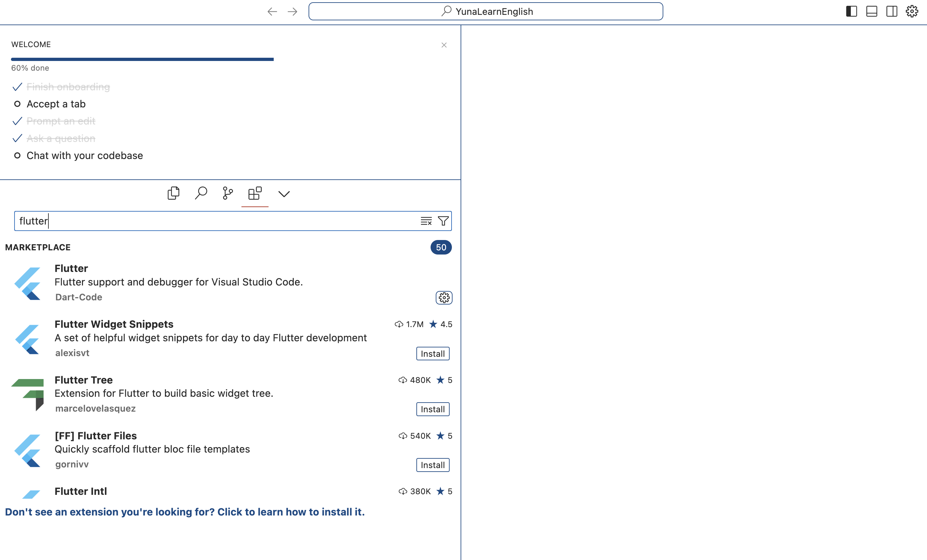Toggle the secondary right sidebar layout icon
927x560 pixels.
[x=891, y=11]
